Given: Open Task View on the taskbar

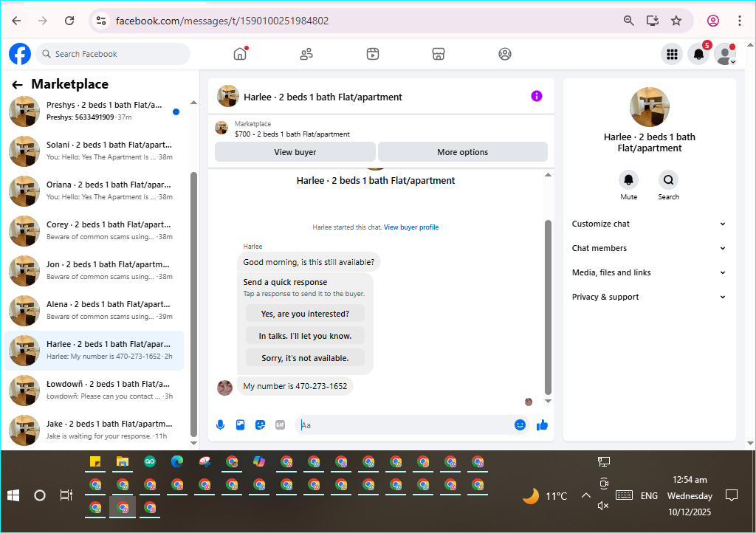Looking at the screenshot, I should tap(66, 495).
